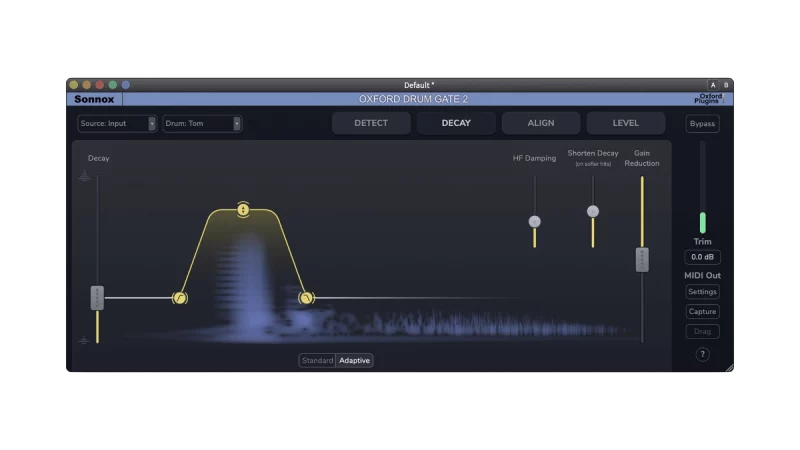Click the blue title bar dot

126,85
